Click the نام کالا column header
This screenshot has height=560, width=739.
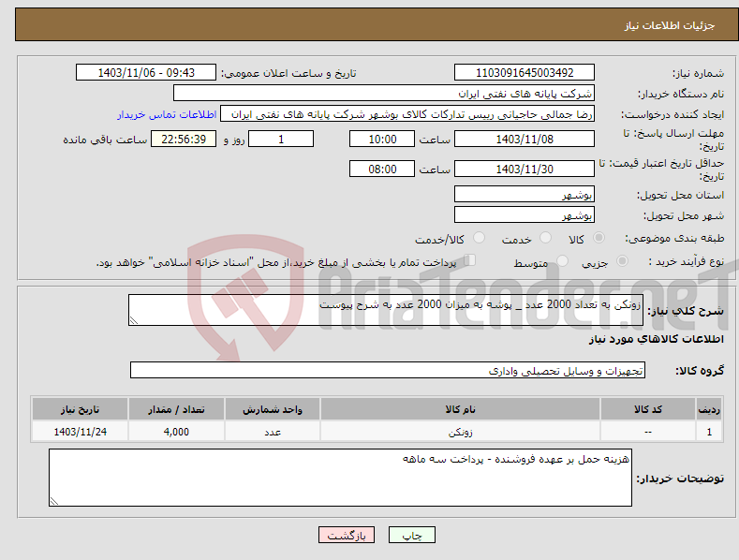click(460, 409)
